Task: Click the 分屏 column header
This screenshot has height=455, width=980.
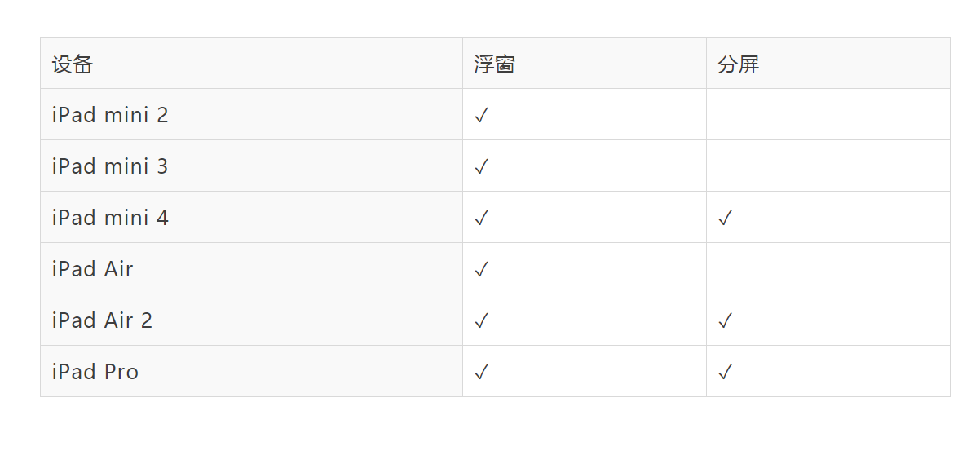Action: 739,64
